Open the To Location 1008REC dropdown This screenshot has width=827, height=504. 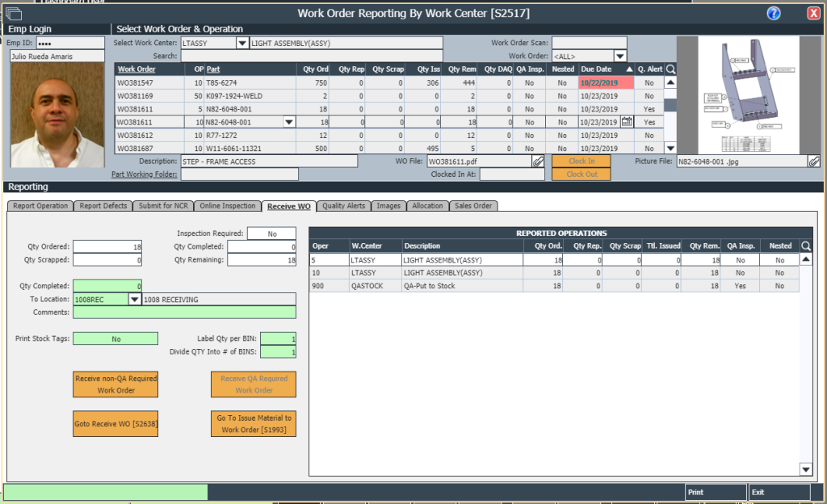pos(133,298)
